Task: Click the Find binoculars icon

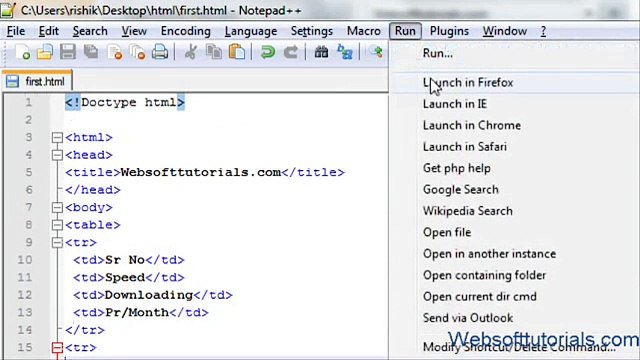Action: coord(321,52)
